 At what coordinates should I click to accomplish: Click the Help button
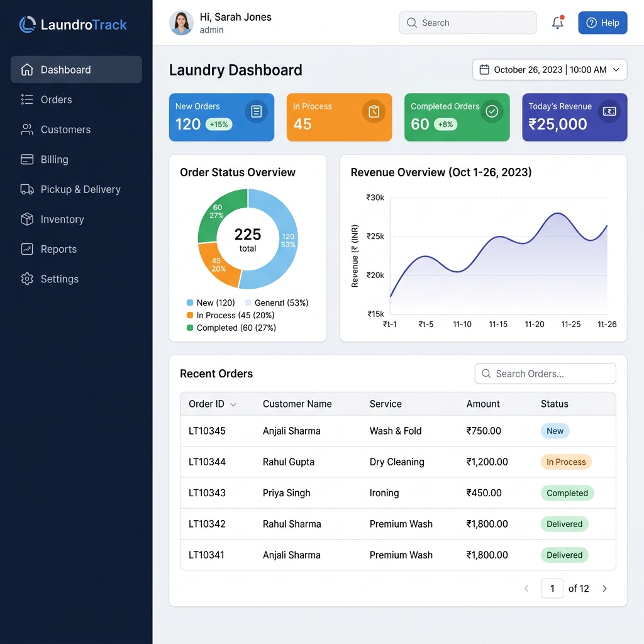point(602,23)
